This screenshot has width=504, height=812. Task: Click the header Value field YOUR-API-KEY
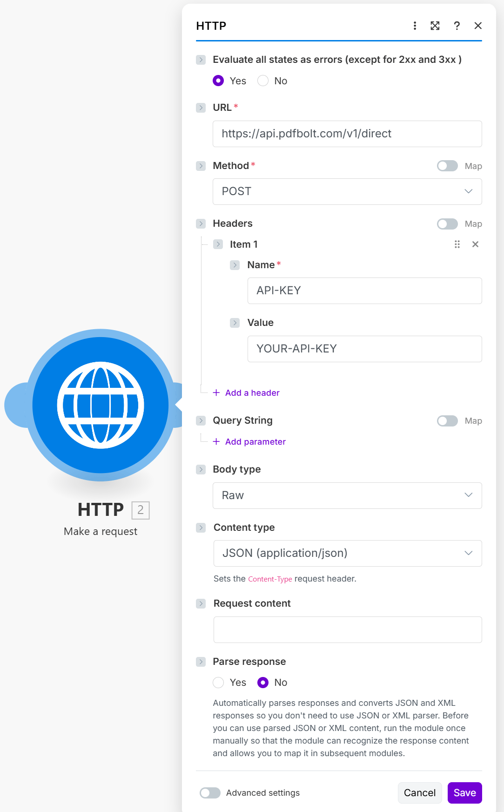(x=364, y=349)
